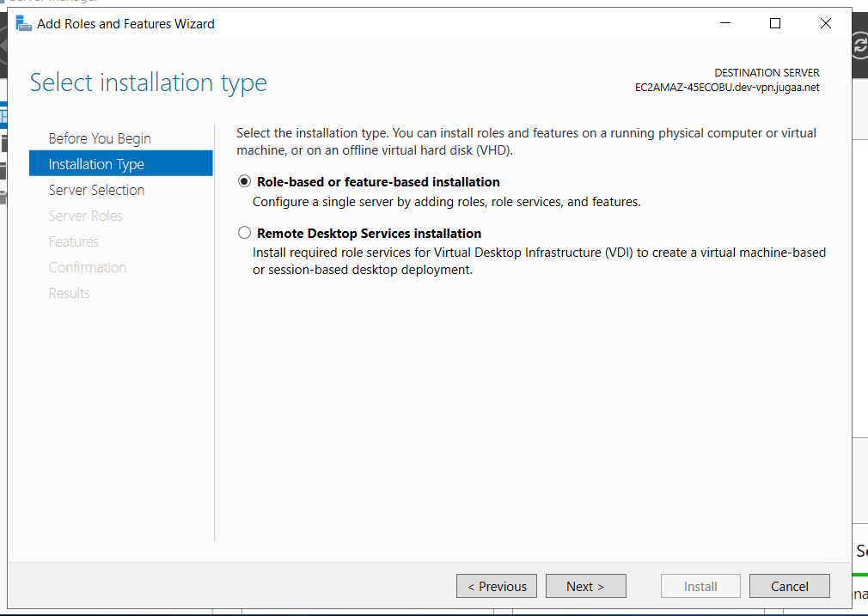Close the wizard with the X button
The height and width of the screenshot is (616, 868).
pos(826,24)
